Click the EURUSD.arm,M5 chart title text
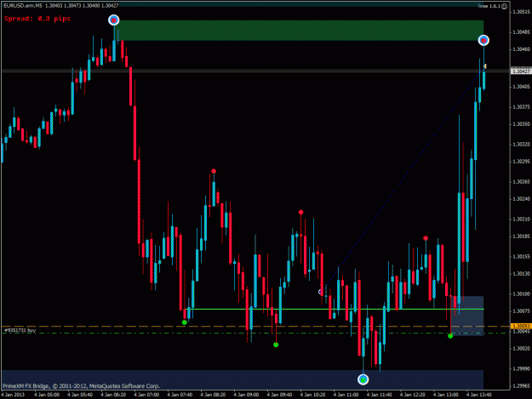Viewport: 532px width, 399px height. [x=23, y=6]
